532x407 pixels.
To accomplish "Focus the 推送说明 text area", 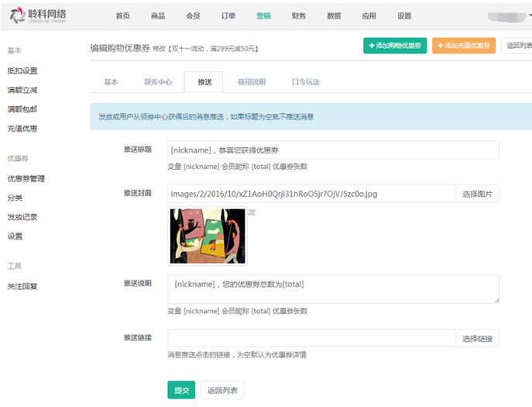I will [333, 288].
